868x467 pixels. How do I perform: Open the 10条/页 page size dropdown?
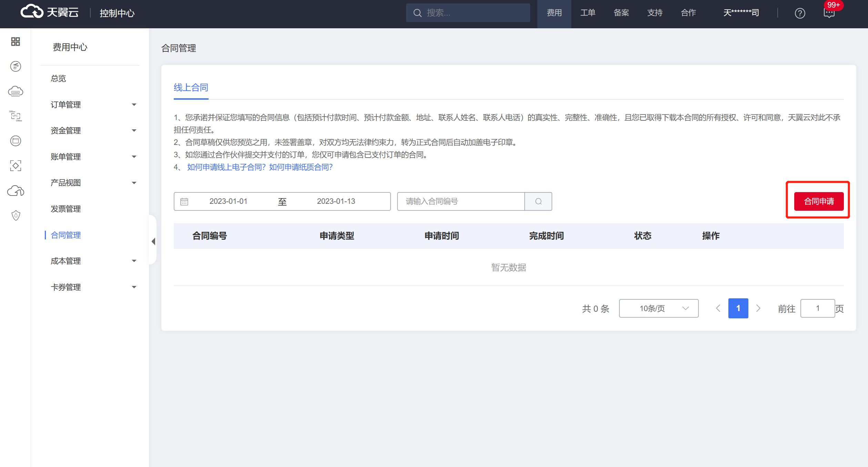click(658, 308)
